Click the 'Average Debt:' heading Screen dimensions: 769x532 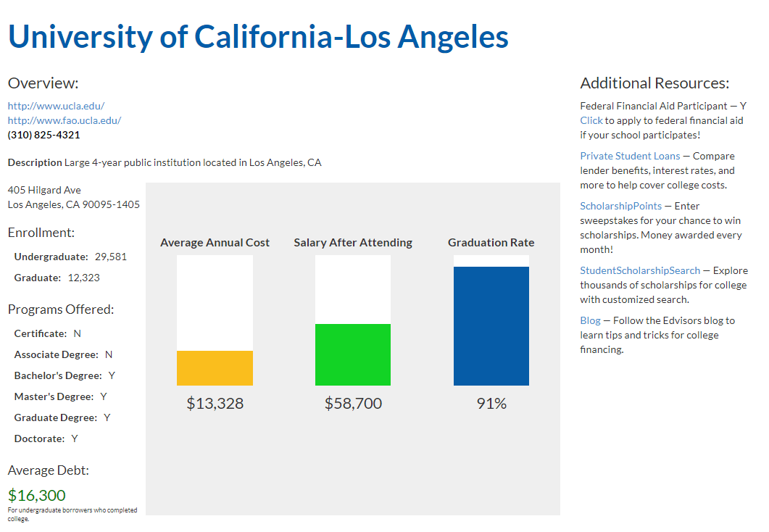coord(49,470)
